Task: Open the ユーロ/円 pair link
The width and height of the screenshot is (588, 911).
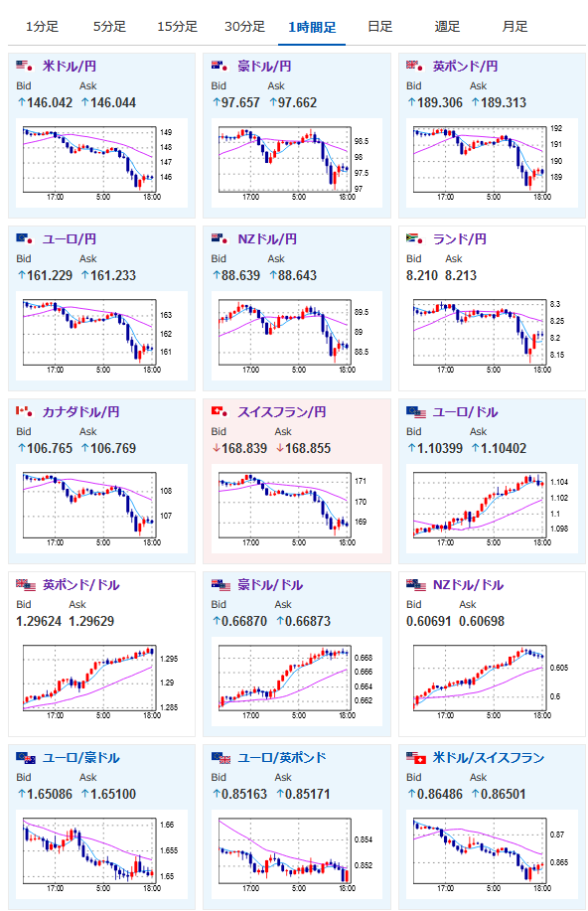Action: 70,238
